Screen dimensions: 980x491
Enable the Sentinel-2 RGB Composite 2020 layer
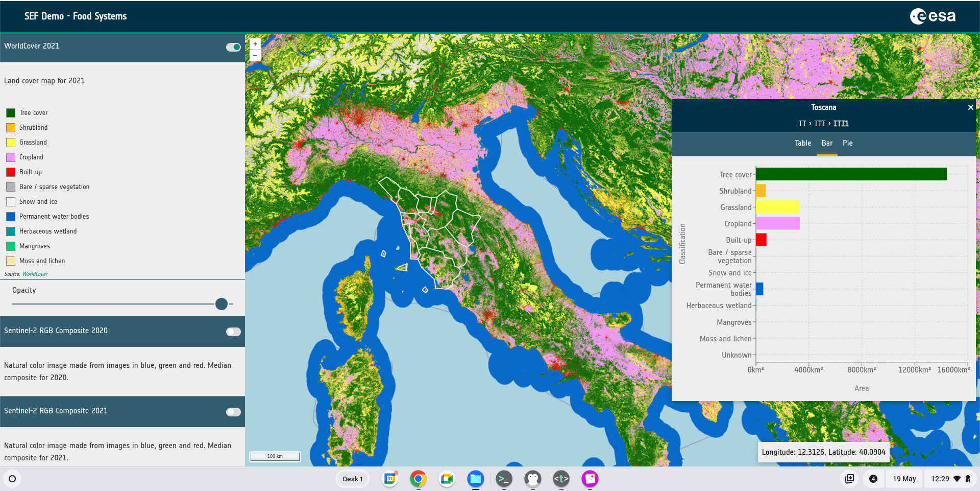coord(233,332)
